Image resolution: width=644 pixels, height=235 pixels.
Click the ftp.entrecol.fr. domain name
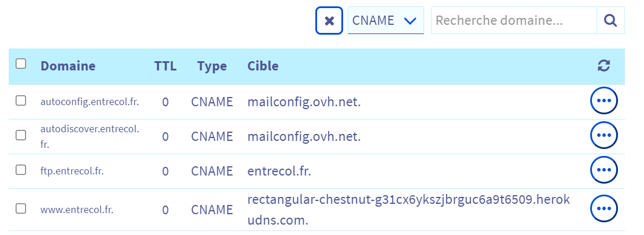[72, 171]
